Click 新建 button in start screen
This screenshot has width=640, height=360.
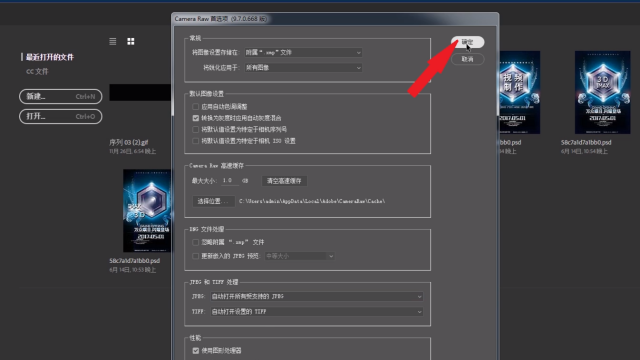(x=60, y=96)
